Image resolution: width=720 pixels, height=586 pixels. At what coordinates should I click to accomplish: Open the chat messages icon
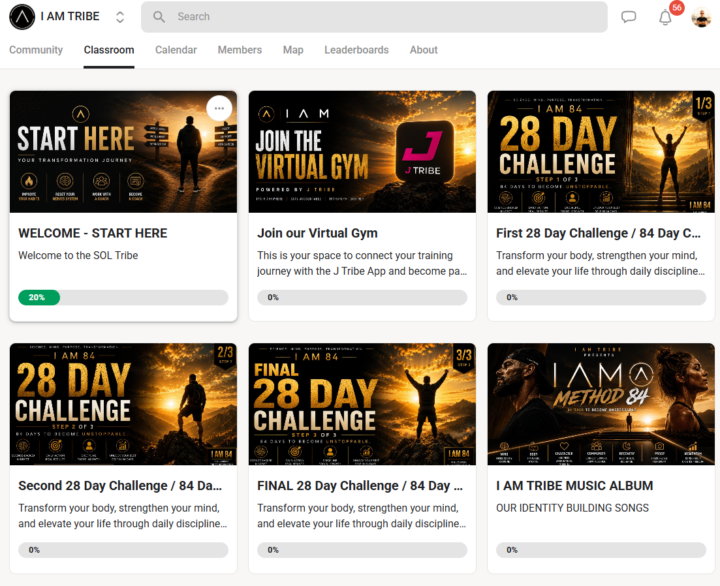coord(628,17)
